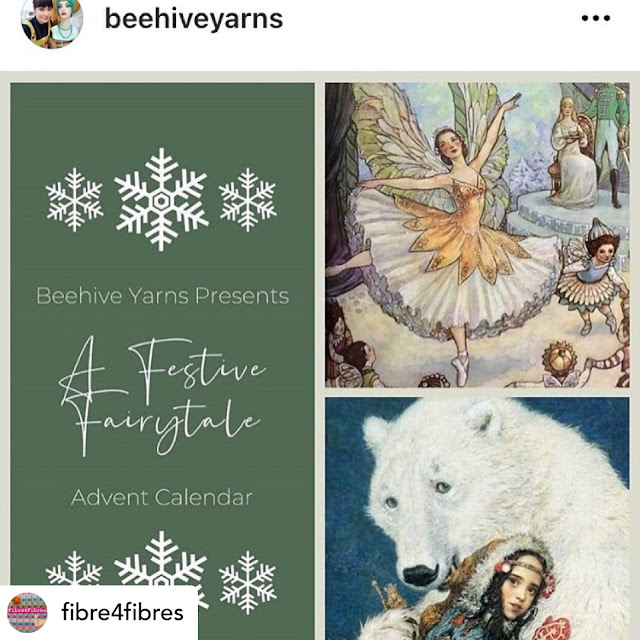Screen dimensions: 640x640
Task: Click the bottom-left small snowflake
Action: (x=74, y=568)
